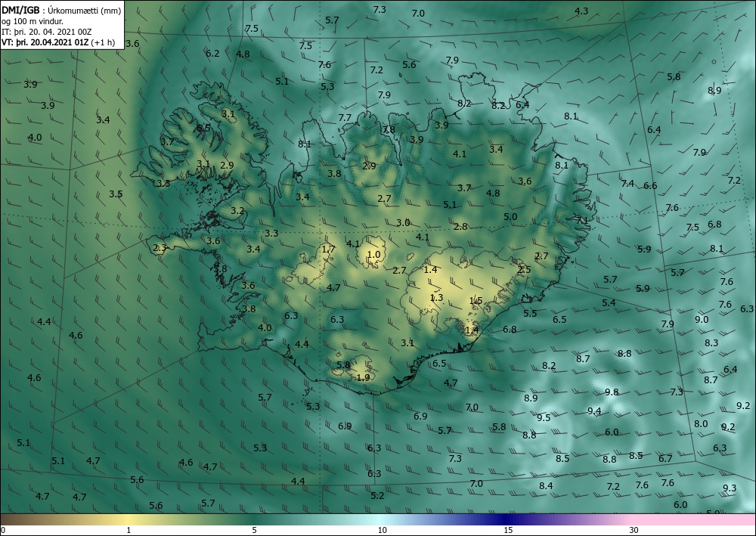Click the 3.2 value in west Iceland

(237, 211)
